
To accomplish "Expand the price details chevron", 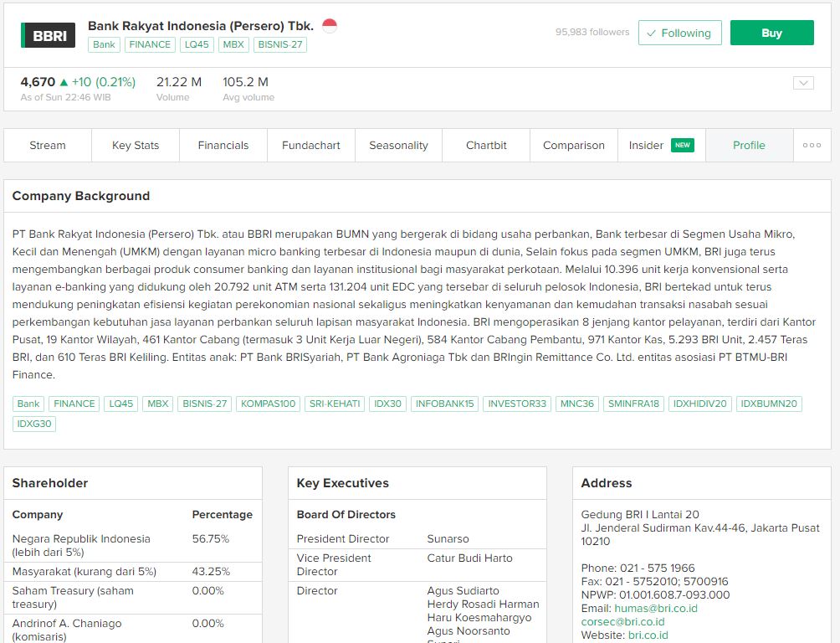I will [803, 83].
